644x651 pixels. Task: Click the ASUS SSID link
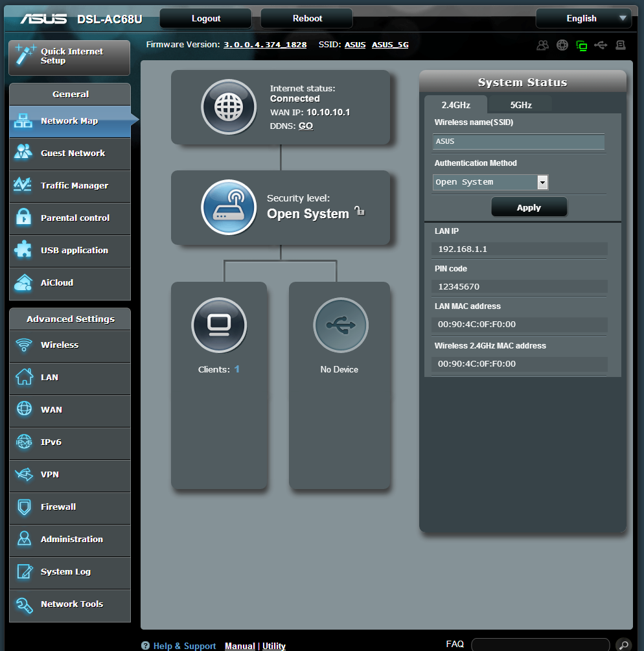[355, 45]
